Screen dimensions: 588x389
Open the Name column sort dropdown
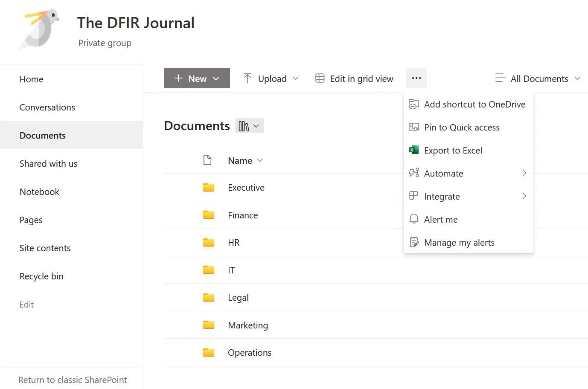point(259,161)
